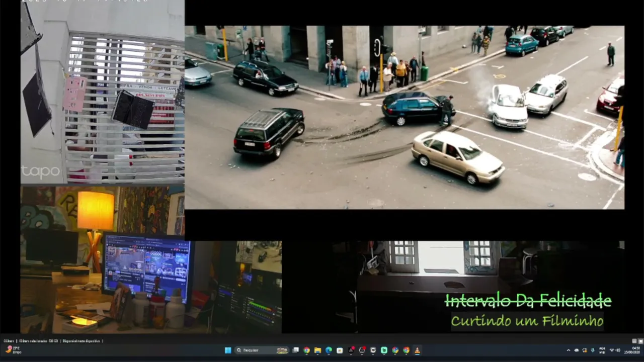644x362 pixels.
Task: Click the 'Curtindo um Filminho' caption
Action: pos(527,320)
